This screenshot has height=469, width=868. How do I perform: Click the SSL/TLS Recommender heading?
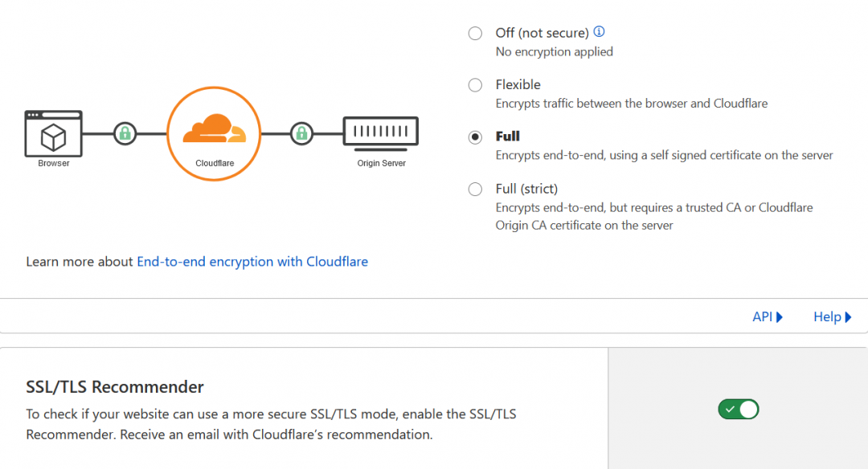[x=115, y=387]
